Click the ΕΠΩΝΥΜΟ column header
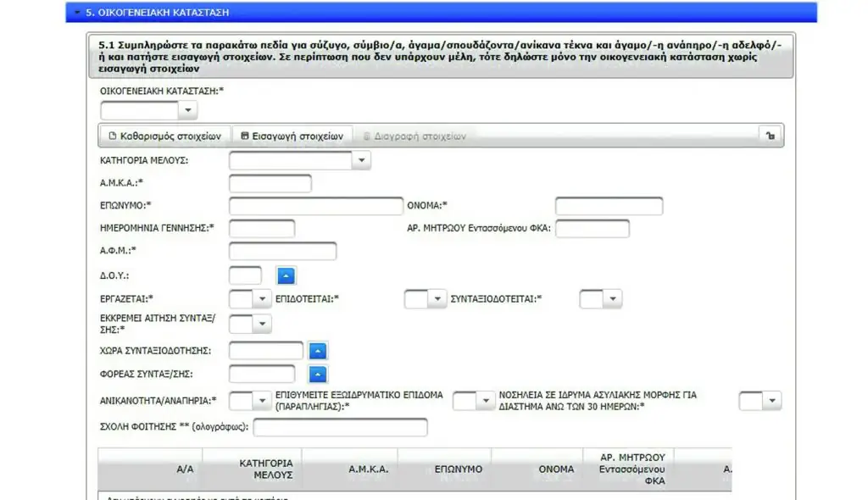The width and height of the screenshot is (868, 500). pos(444,469)
